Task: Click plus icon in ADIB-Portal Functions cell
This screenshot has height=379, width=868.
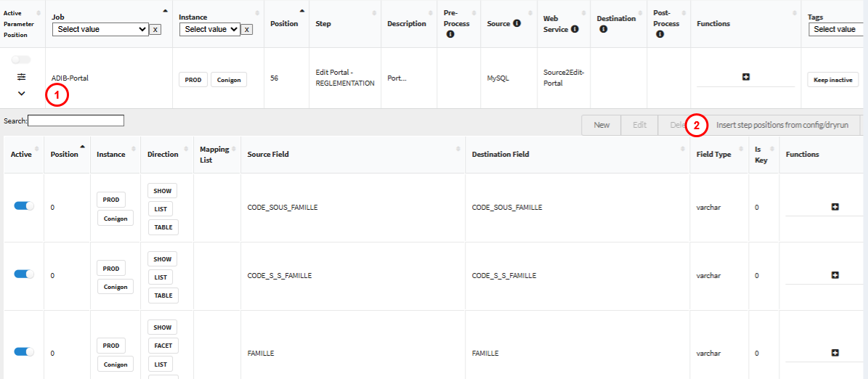Action: click(745, 77)
